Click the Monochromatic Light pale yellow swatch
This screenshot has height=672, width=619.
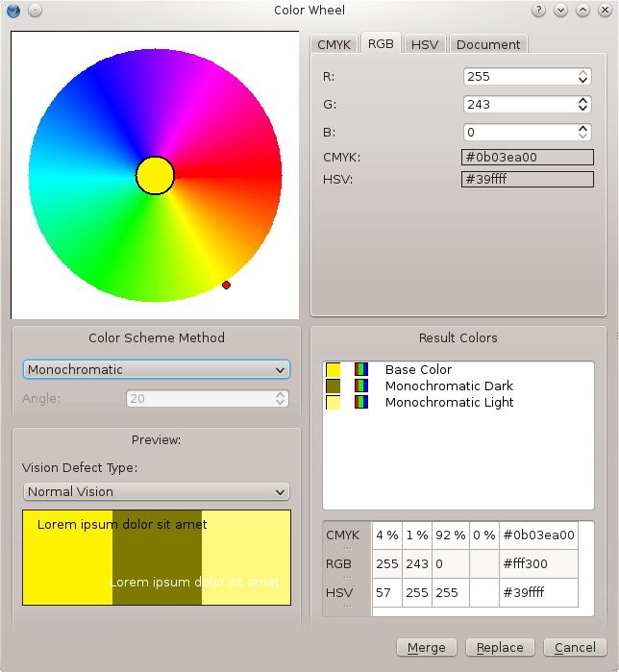(334, 402)
